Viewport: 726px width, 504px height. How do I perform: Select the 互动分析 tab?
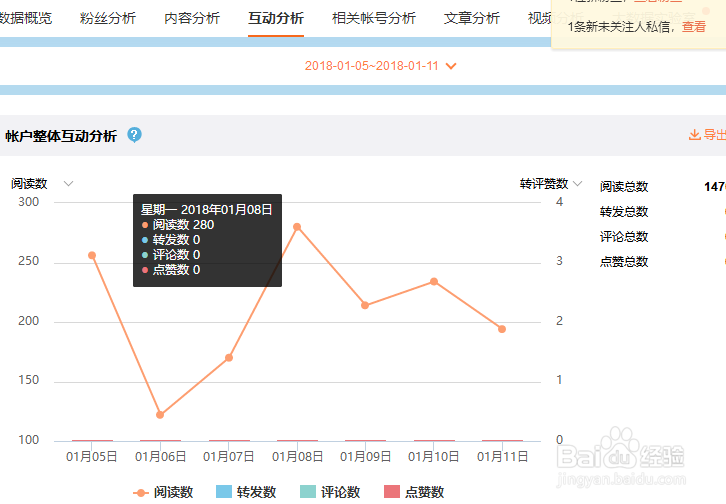pyautogui.click(x=276, y=18)
